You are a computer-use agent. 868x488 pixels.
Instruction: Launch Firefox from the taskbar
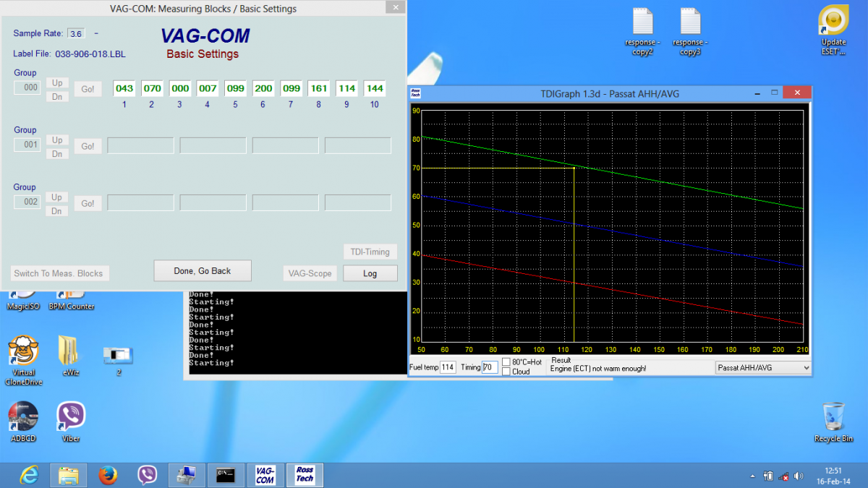point(109,475)
